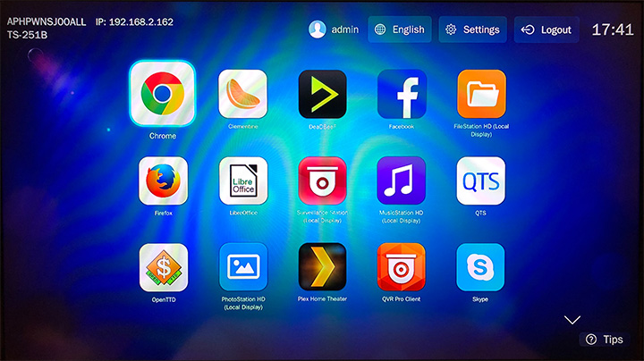Open the English language selector
The width and height of the screenshot is (644, 361).
coord(399,29)
